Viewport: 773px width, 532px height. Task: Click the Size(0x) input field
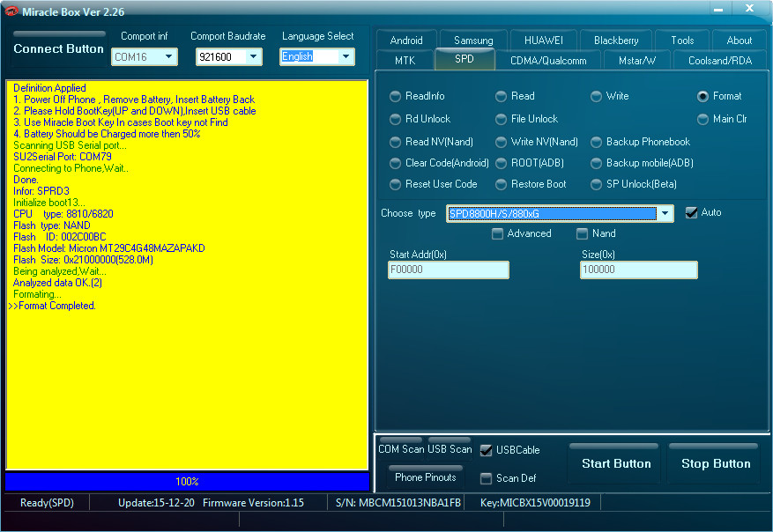click(639, 270)
